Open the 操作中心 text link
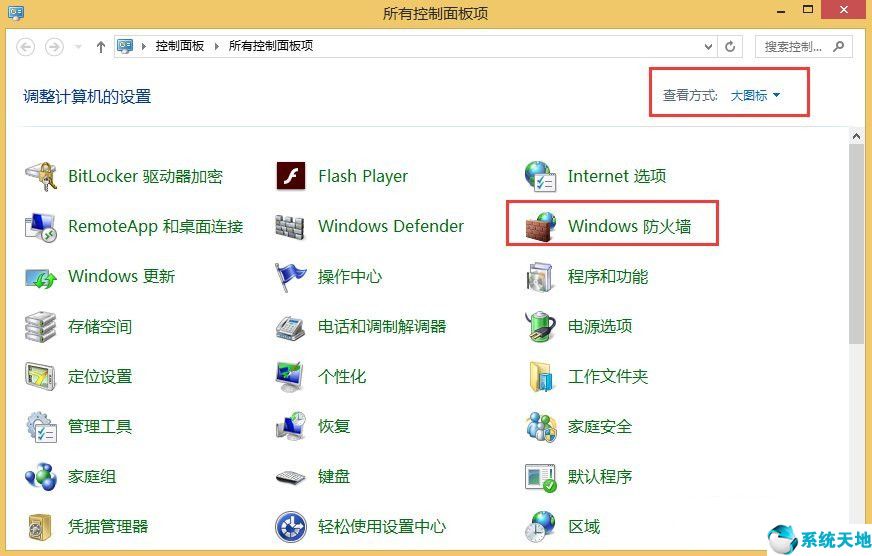Image resolution: width=872 pixels, height=556 pixels. 350,276
